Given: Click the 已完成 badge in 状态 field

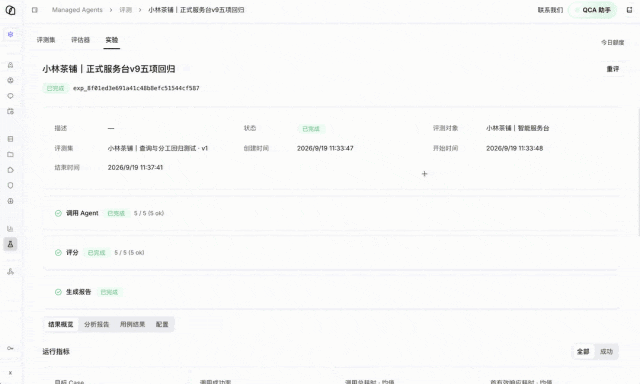Looking at the screenshot, I should [311, 129].
